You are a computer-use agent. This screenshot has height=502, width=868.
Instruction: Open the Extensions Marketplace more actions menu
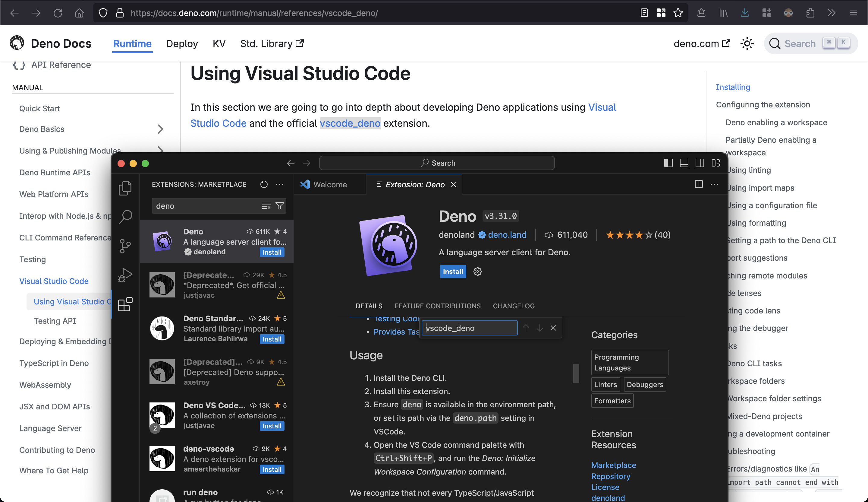point(280,184)
